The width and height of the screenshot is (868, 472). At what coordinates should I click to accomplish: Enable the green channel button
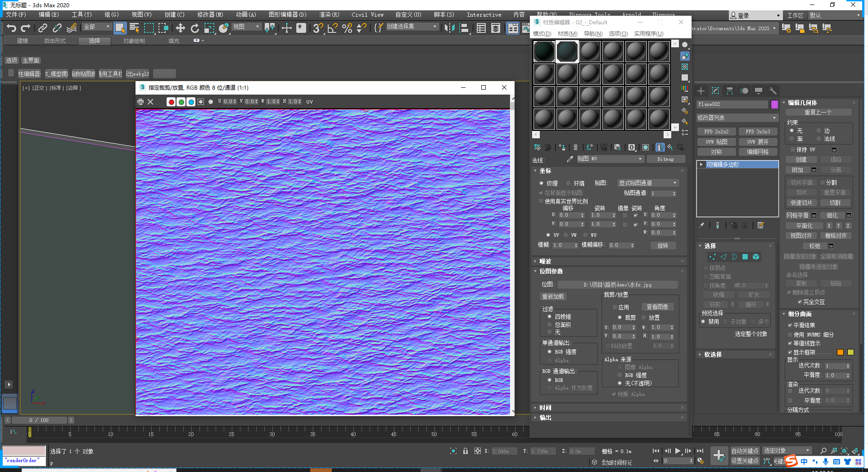[x=181, y=102]
